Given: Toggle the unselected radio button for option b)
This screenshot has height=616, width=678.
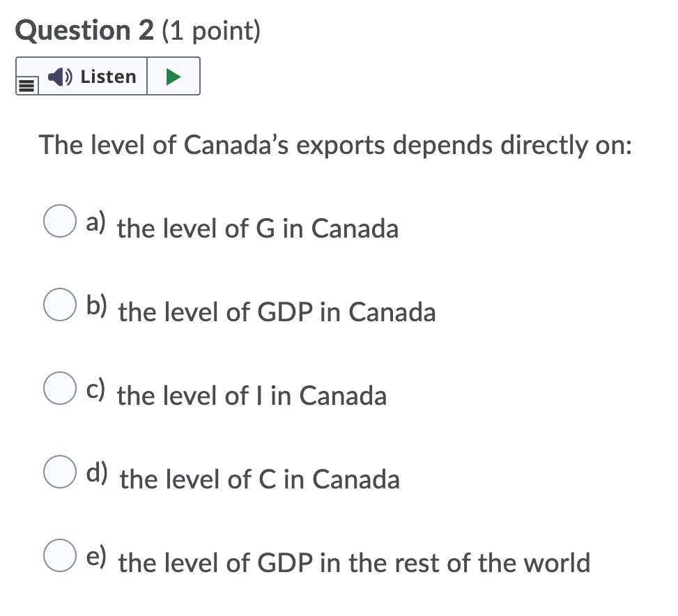Looking at the screenshot, I should point(60,305).
